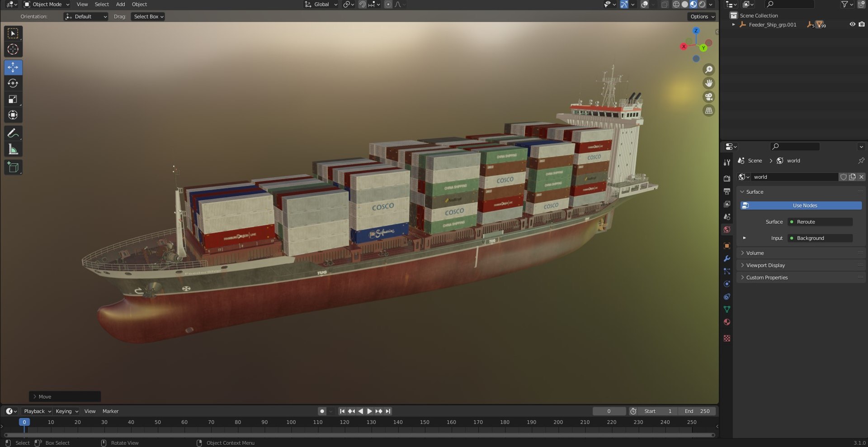Viewport: 868px width, 447px height.
Task: Toggle render camera icon for Feeder_Ship_grp.001
Action: 862,24
